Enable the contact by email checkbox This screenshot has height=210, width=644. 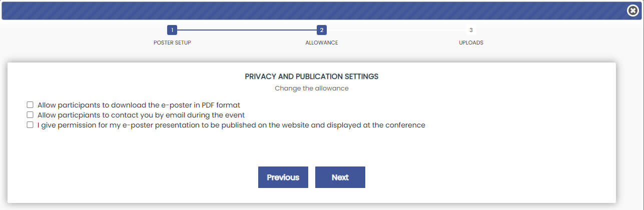click(x=30, y=115)
